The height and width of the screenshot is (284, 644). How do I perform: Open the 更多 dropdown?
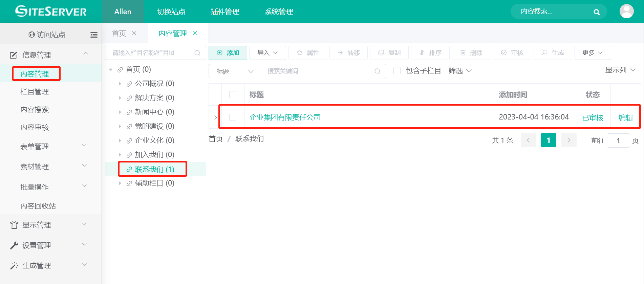(x=593, y=53)
